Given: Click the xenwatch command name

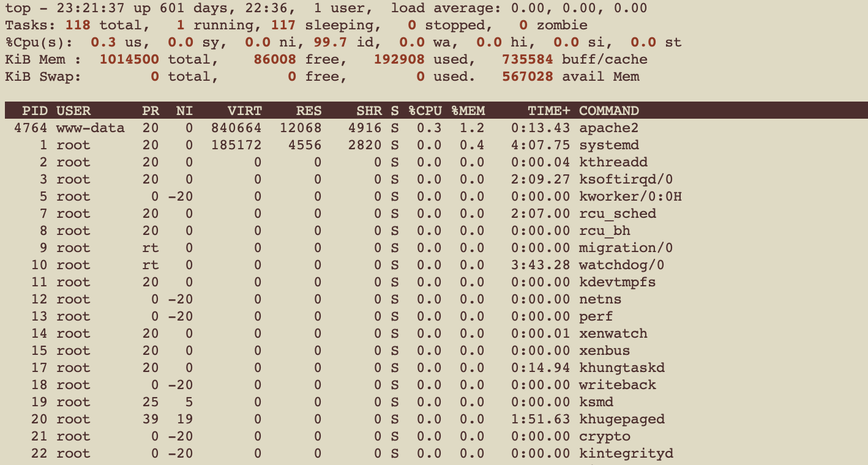Looking at the screenshot, I should point(613,333).
